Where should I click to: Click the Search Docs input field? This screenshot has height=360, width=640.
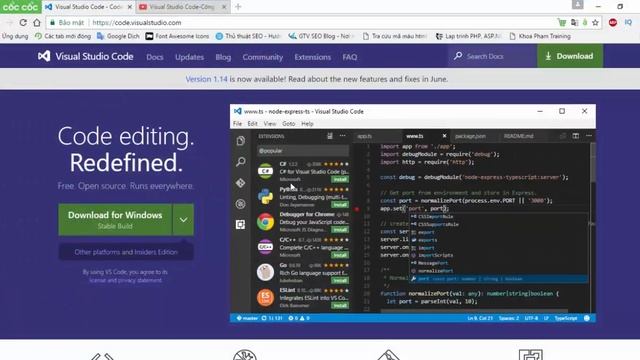click(x=492, y=56)
